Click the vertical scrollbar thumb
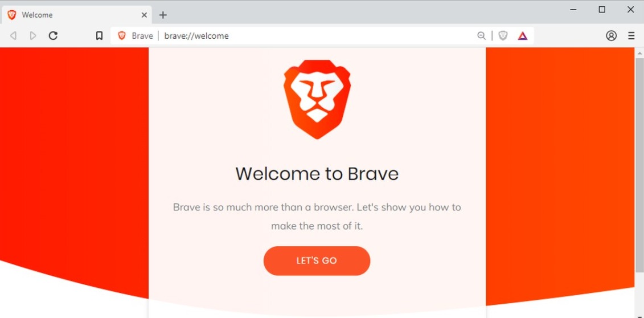This screenshot has height=318, width=644. [x=639, y=164]
